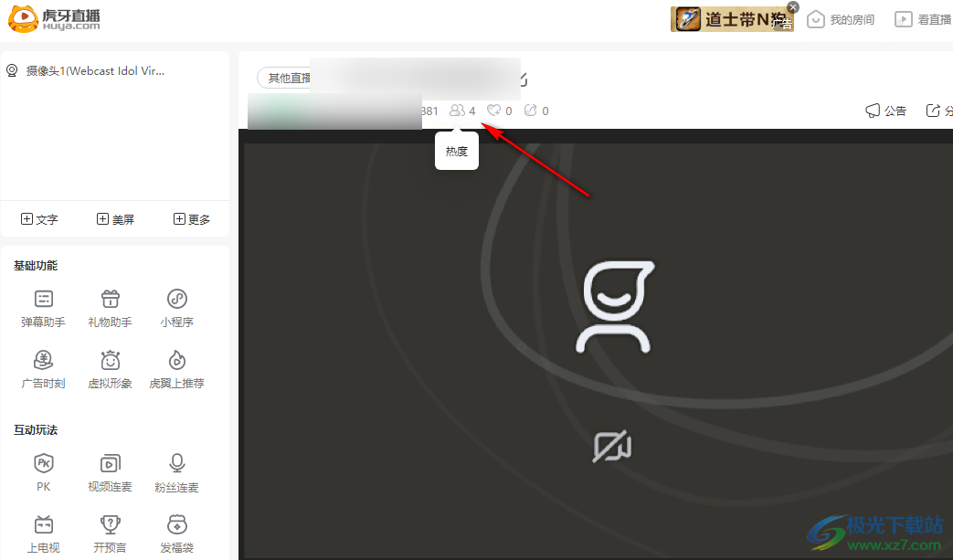The height and width of the screenshot is (560, 953).
Task: Open the 开预言 prediction feature
Action: [x=110, y=534]
